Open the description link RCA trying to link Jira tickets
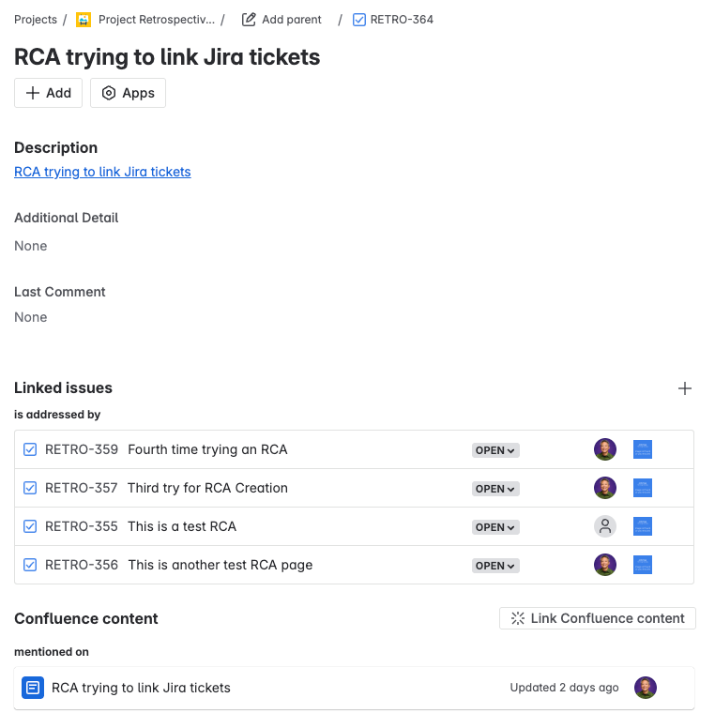The image size is (715, 728). tap(102, 172)
